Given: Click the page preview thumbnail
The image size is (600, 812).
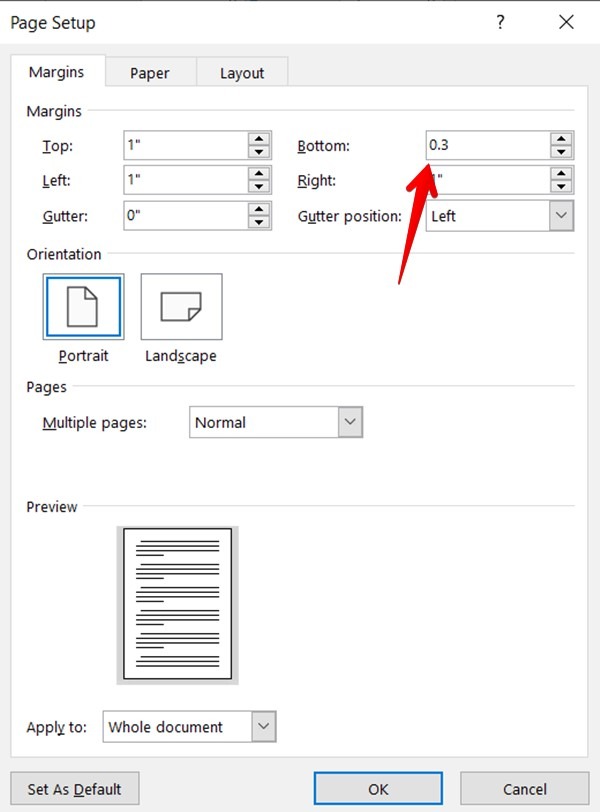Looking at the screenshot, I should 178,604.
